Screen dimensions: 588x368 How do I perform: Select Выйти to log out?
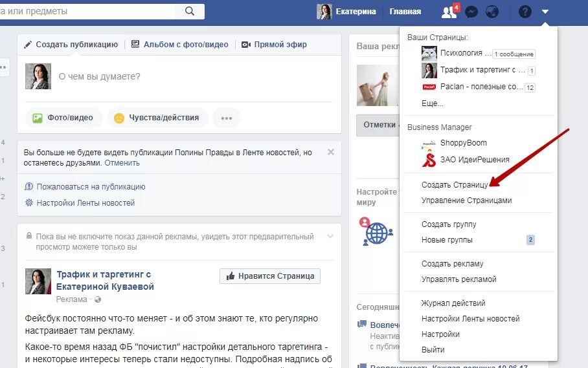433,350
